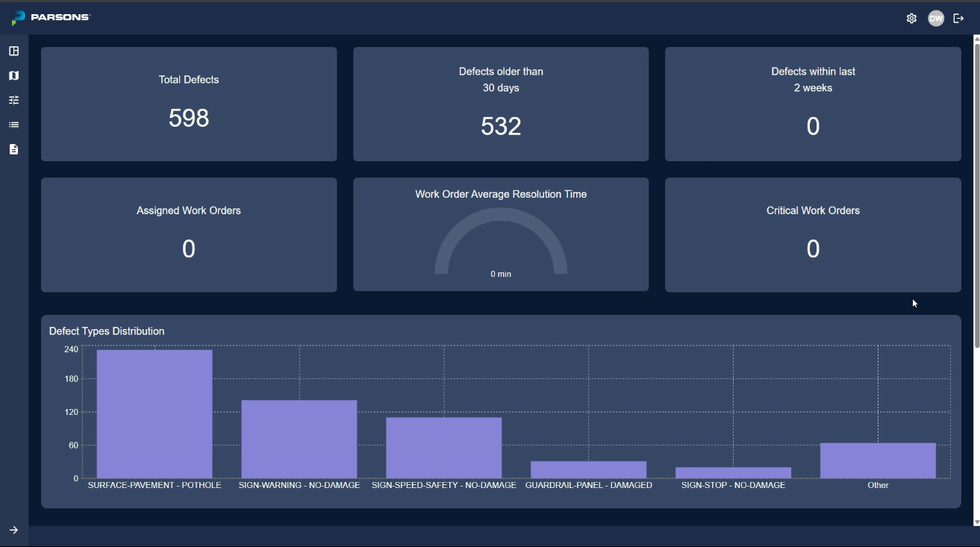Select the Critical Work Orders card
This screenshot has height=547, width=980.
coord(813,234)
